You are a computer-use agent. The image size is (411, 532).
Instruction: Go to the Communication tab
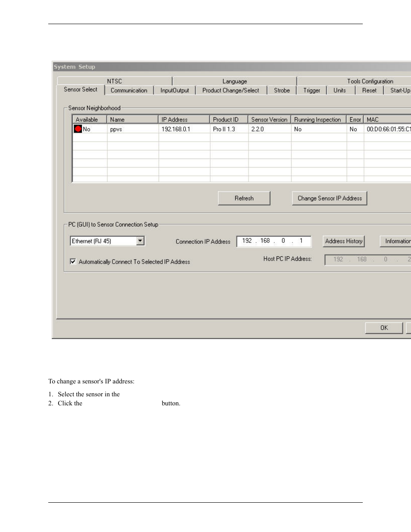pyautogui.click(x=129, y=90)
